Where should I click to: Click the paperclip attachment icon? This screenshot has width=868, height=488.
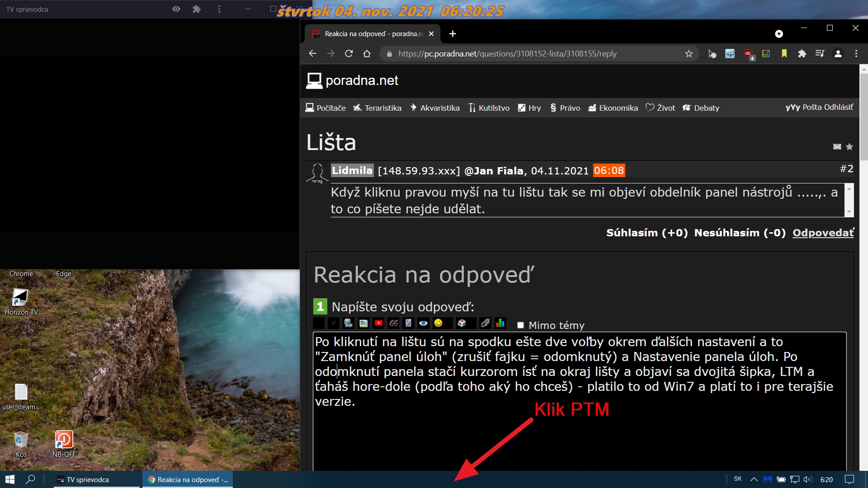tap(485, 323)
